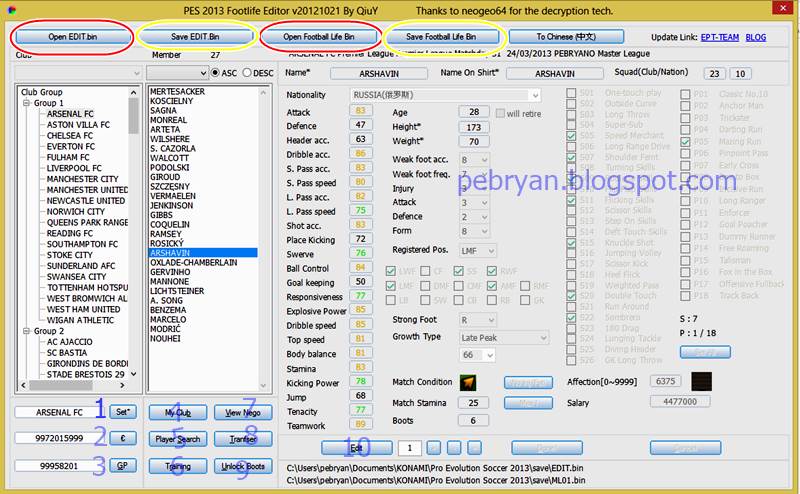Open the EPT-TEAM update link

[719, 37]
